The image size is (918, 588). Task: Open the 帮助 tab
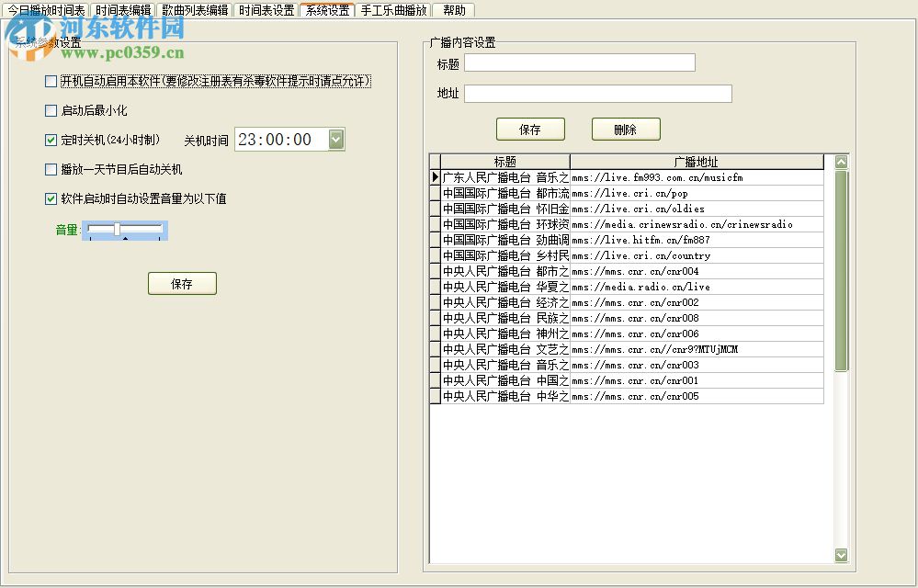pos(454,10)
